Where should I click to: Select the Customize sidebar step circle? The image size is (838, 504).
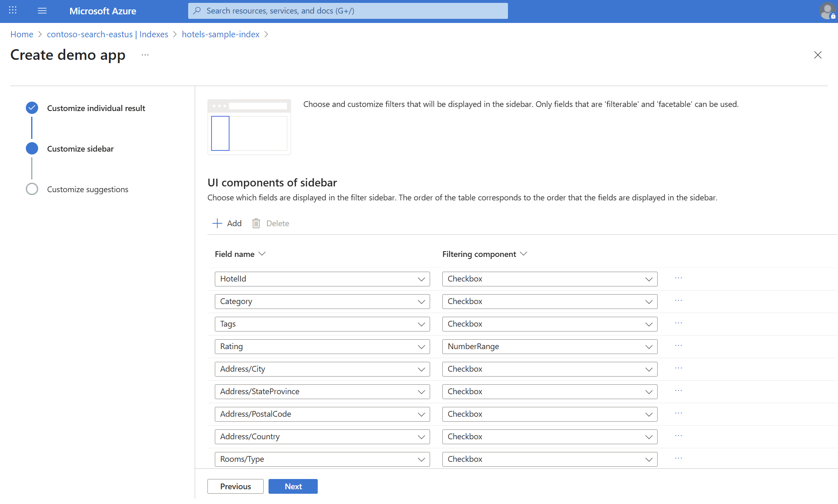(32, 149)
